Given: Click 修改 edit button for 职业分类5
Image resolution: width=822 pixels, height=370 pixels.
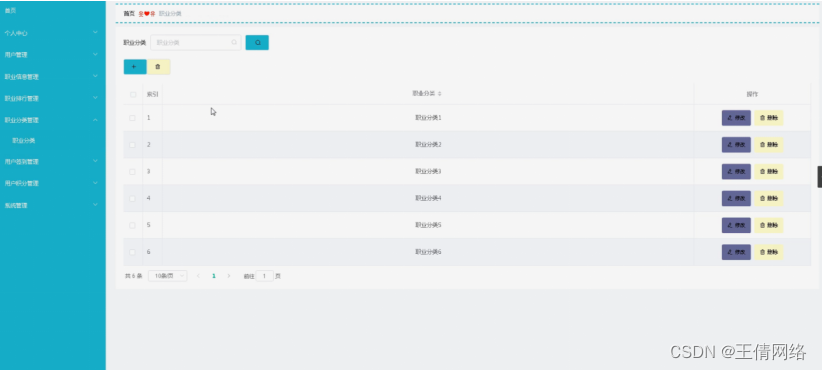Looking at the screenshot, I should coord(736,225).
